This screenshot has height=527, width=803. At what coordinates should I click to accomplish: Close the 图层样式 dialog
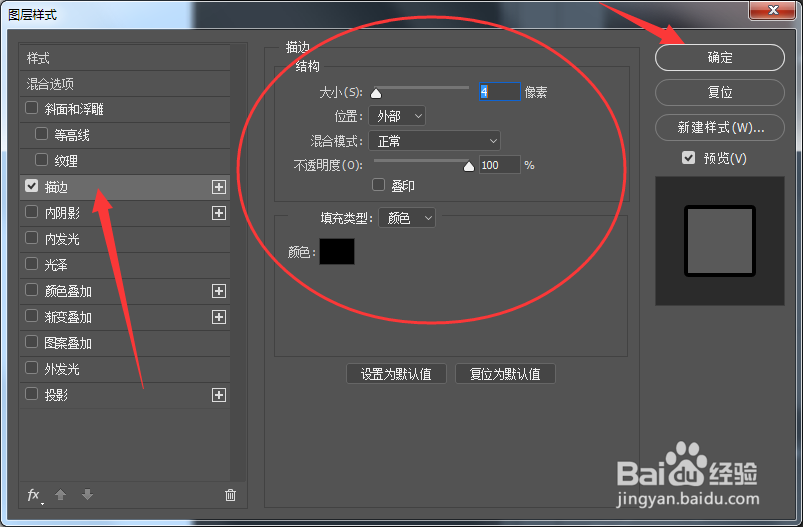773,10
